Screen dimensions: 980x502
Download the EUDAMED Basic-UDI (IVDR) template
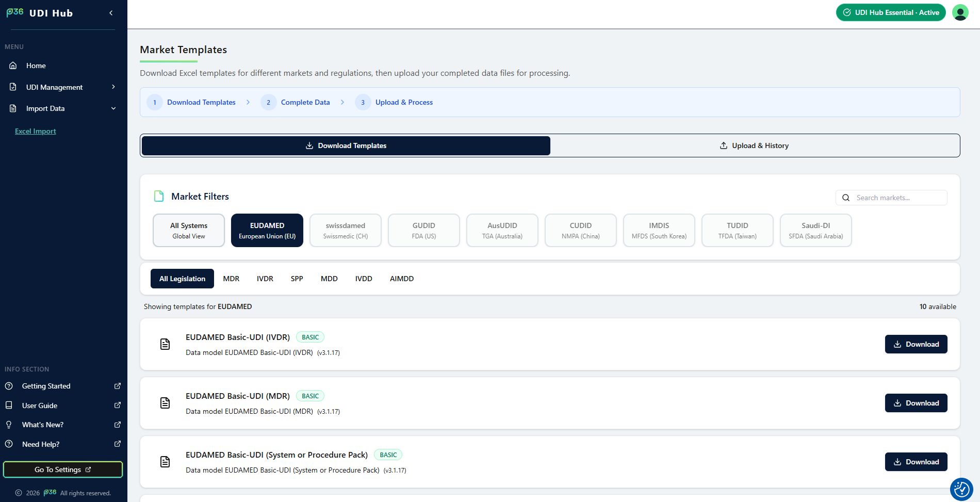click(x=916, y=344)
